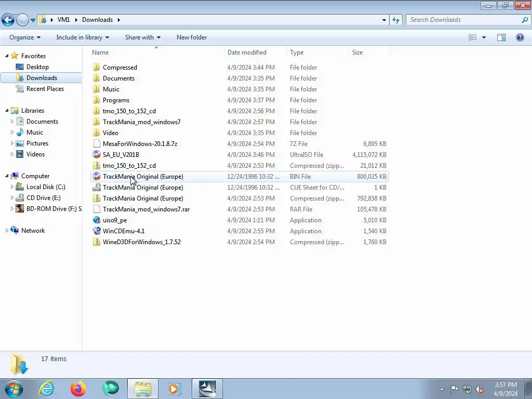Expand the Videos library node
532x399 pixels.
coord(12,154)
